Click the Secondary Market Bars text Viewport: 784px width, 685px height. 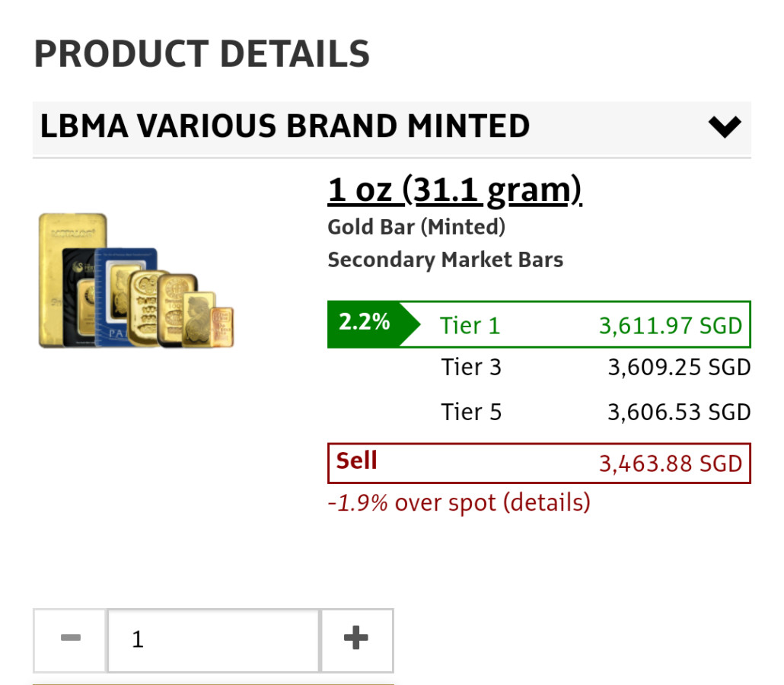point(445,260)
